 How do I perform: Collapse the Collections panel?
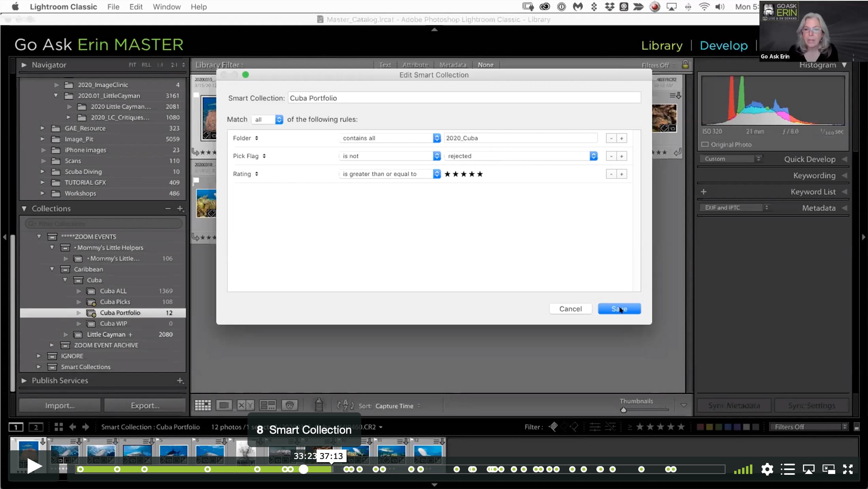click(24, 209)
